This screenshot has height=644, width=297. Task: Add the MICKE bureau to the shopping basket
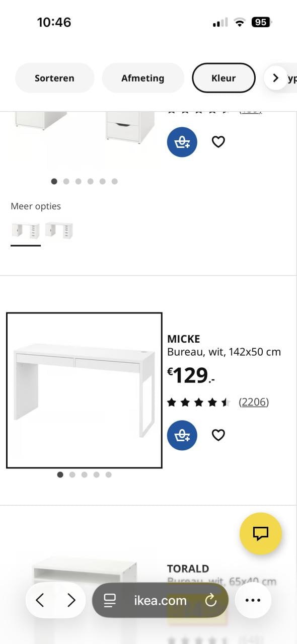point(182,435)
